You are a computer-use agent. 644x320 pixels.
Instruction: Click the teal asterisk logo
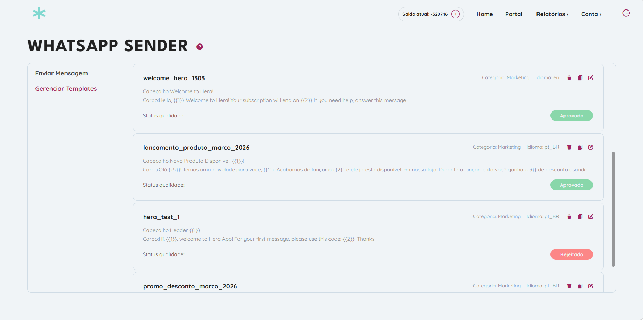pos(39,13)
